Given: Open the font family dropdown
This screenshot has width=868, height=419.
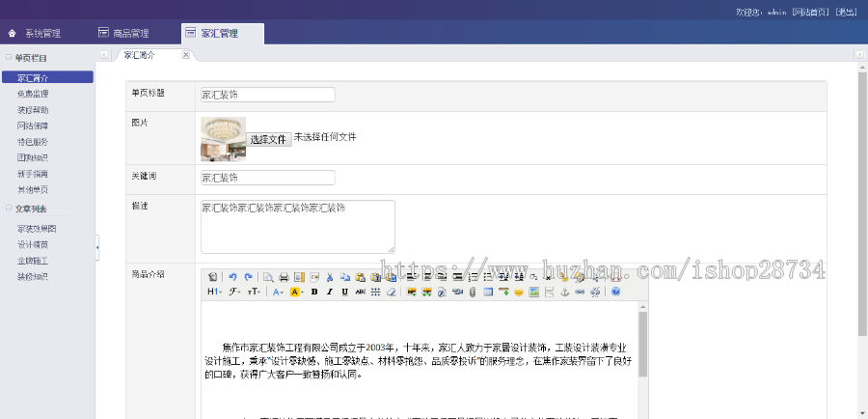Looking at the screenshot, I should click(x=234, y=293).
